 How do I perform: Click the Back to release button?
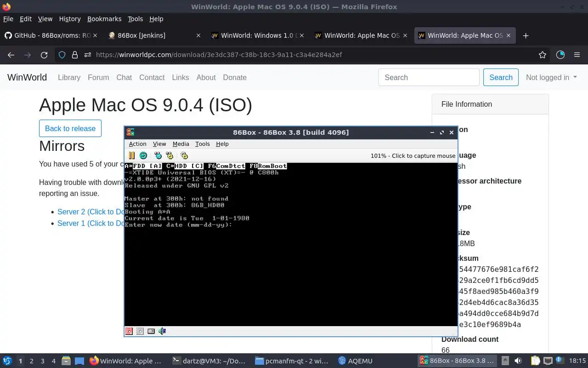pyautogui.click(x=70, y=128)
